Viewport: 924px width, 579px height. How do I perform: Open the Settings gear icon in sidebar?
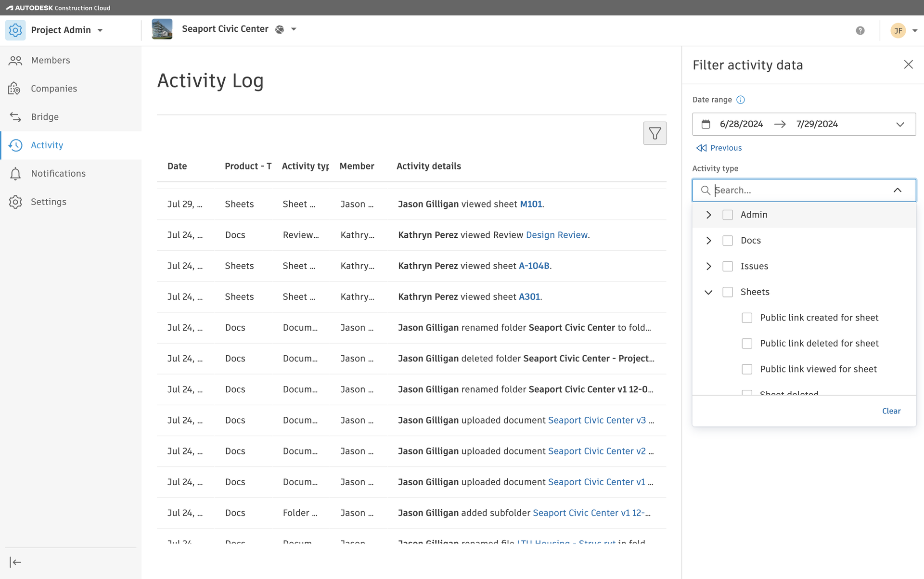[15, 202]
